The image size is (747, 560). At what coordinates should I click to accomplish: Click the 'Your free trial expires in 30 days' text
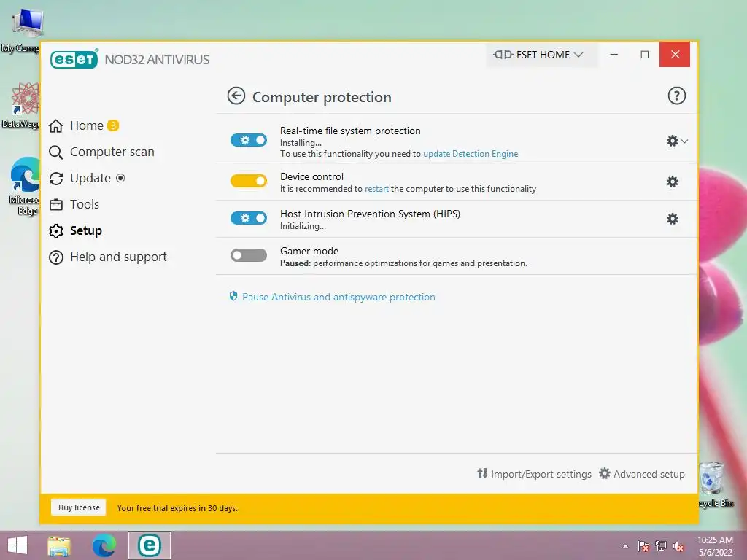tap(177, 508)
